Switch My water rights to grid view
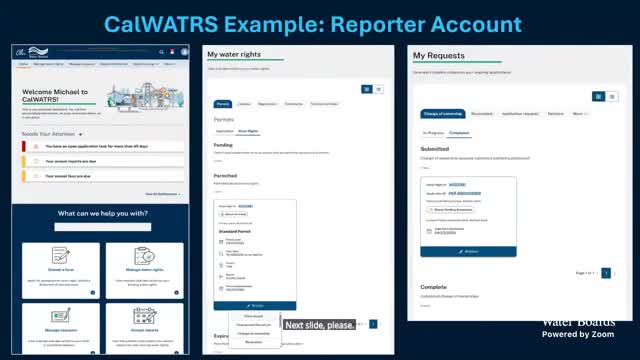 click(367, 89)
